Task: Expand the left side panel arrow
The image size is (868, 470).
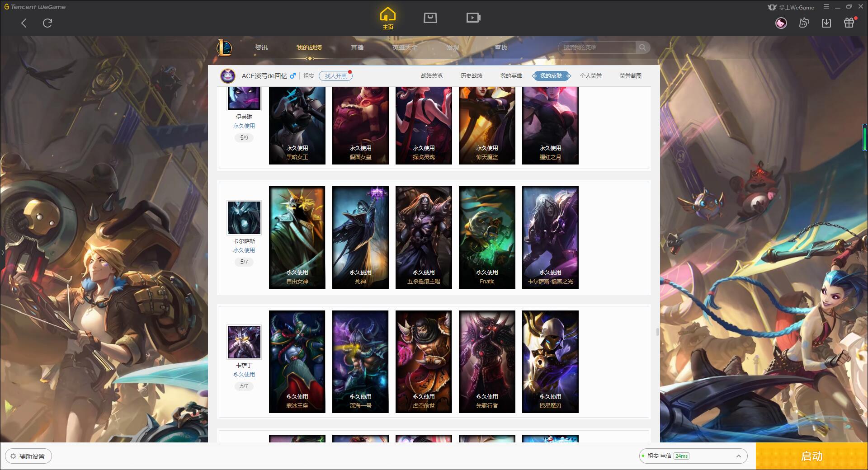Action: [x=2, y=252]
